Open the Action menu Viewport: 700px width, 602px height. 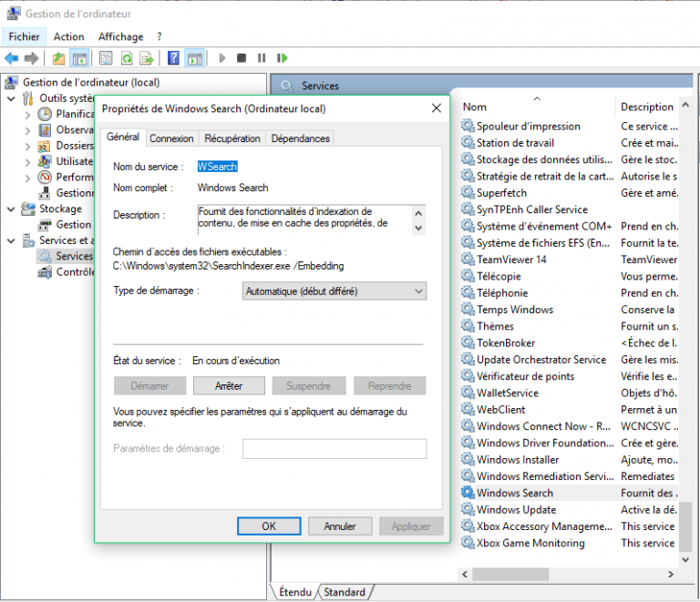(68, 36)
